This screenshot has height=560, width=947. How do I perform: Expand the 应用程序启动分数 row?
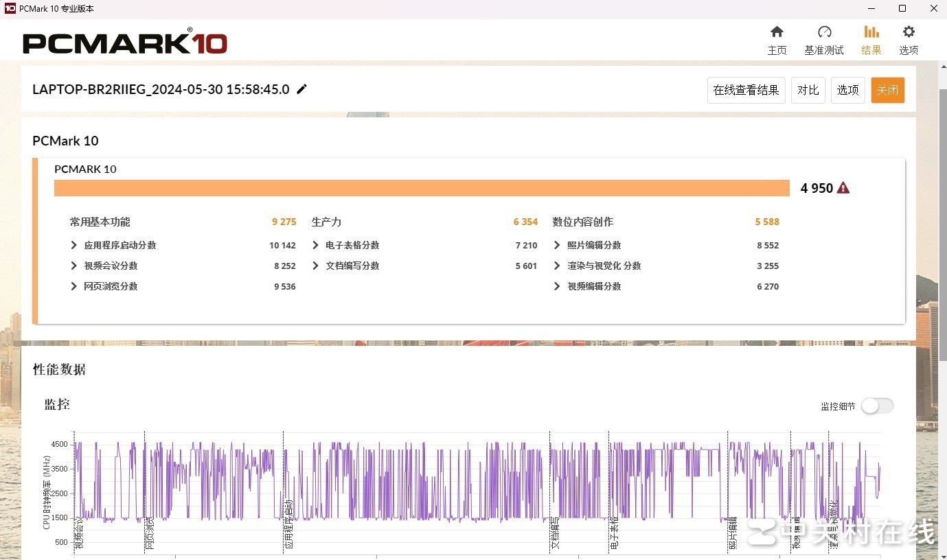tap(74, 245)
